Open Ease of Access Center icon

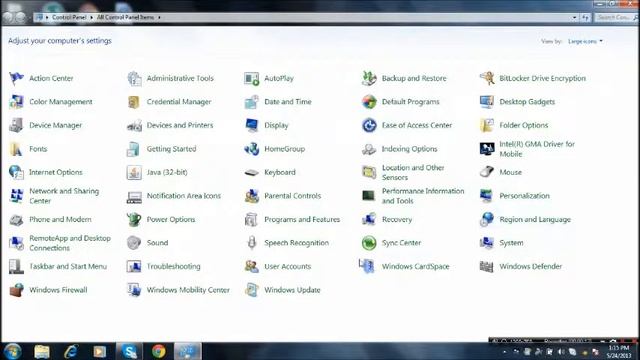[x=369, y=125]
